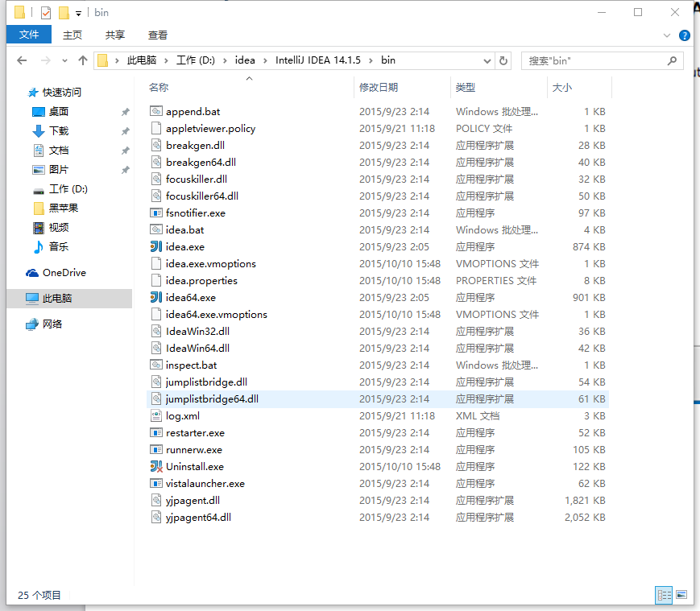This screenshot has height=611, width=700.
Task: Go back to previous folder
Action: pos(22,60)
